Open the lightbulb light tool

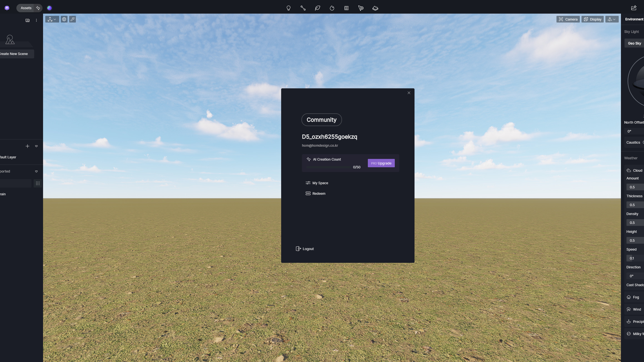click(288, 8)
